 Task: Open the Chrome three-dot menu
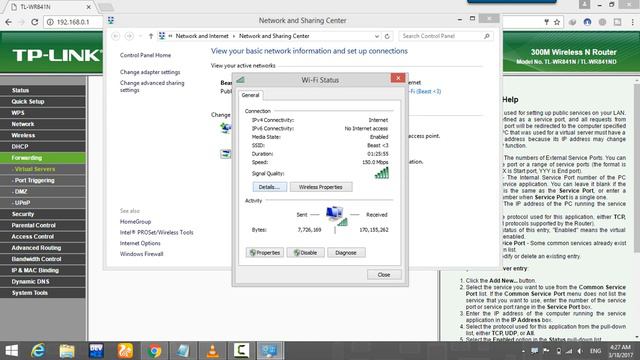(x=633, y=22)
